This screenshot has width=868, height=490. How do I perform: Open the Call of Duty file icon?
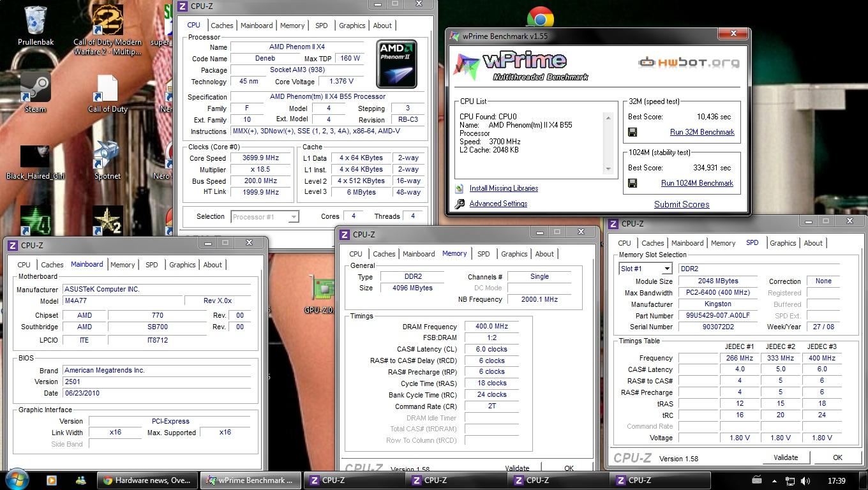pos(107,93)
